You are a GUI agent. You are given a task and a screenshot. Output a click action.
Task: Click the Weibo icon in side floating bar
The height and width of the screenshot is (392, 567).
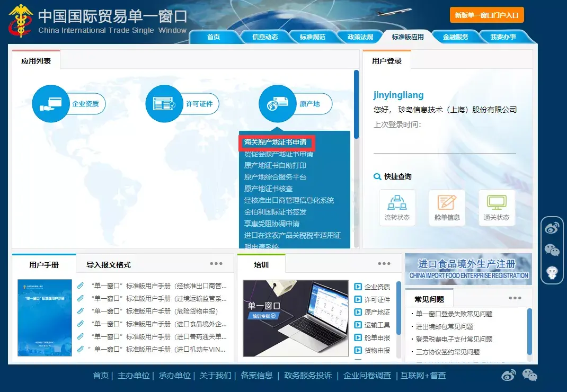[x=552, y=228]
